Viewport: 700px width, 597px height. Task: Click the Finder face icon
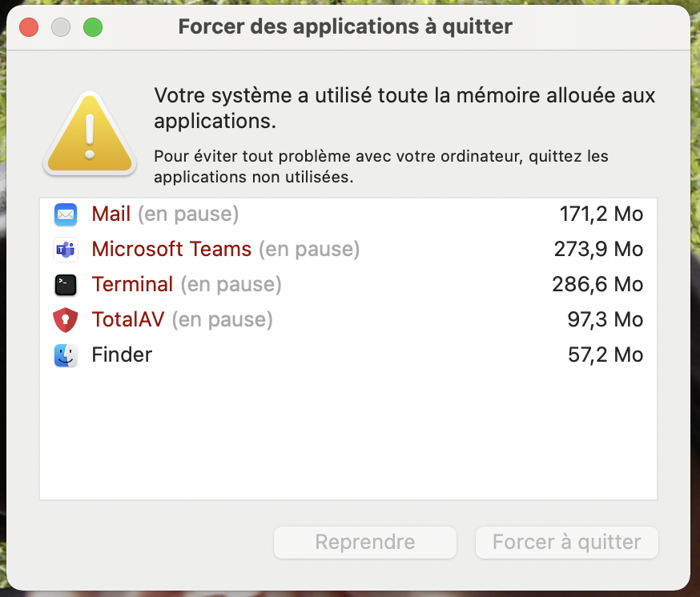click(x=66, y=355)
